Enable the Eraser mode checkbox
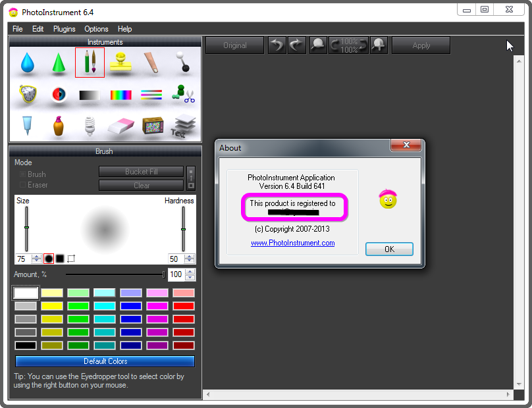This screenshot has width=532, height=408. [22, 185]
